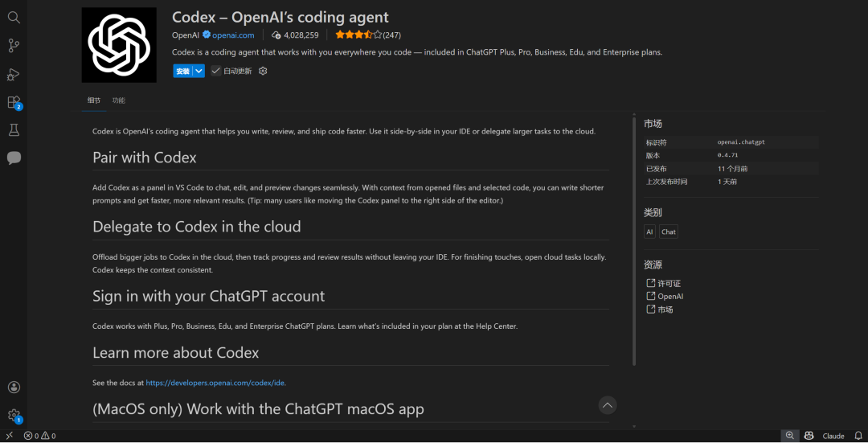The width and height of the screenshot is (868, 443).
Task: Click the Codex OpenAI extension logo
Action: point(119,45)
